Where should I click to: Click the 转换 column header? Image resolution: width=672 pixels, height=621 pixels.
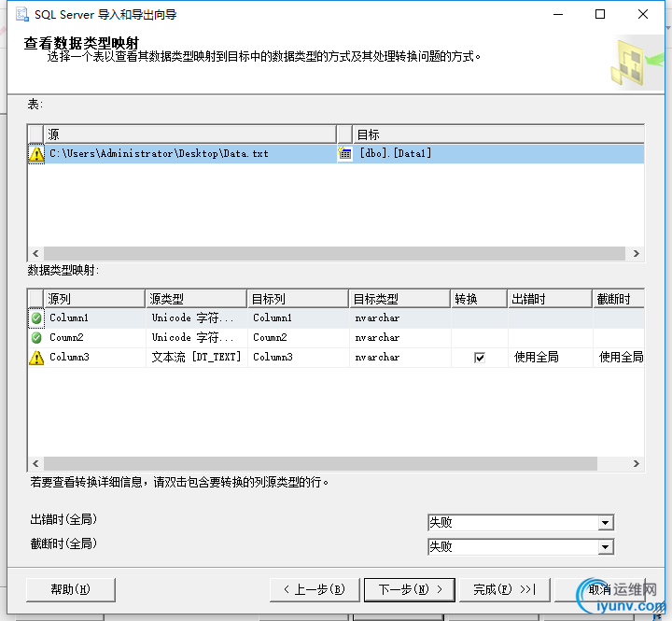479,299
